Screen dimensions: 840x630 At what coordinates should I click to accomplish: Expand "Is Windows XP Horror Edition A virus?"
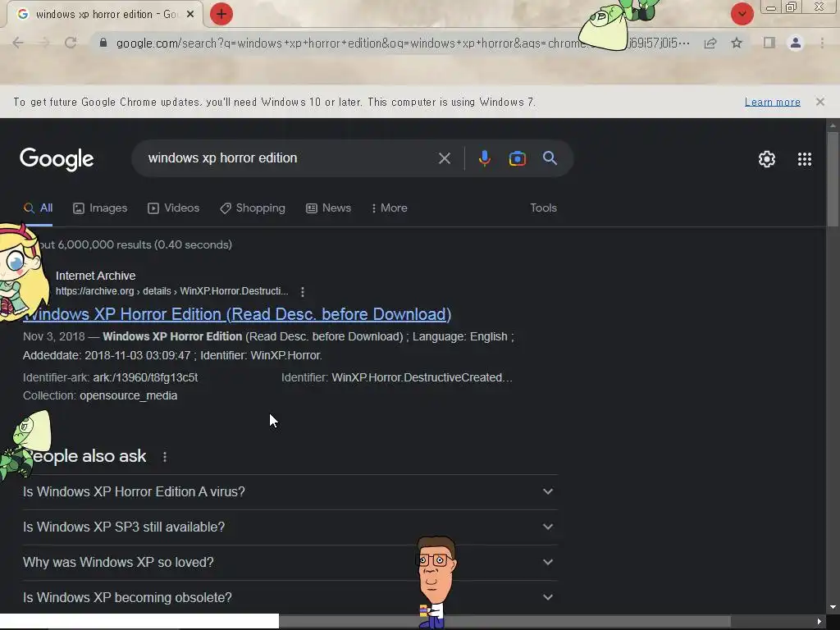pyautogui.click(x=290, y=492)
